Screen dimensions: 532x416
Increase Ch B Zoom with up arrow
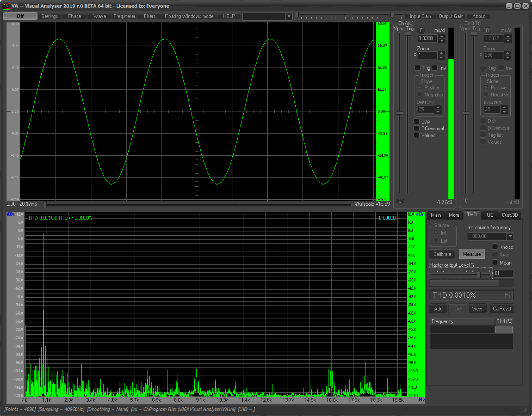[x=508, y=53]
